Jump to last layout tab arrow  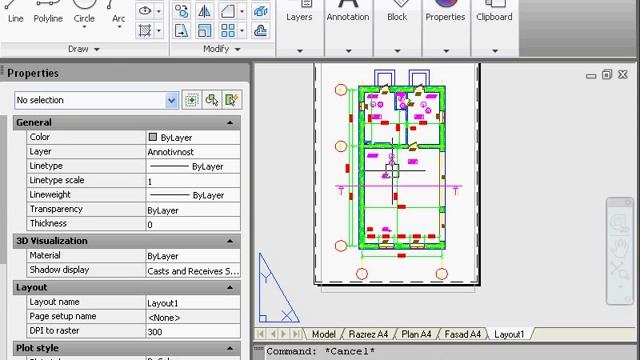point(296,334)
